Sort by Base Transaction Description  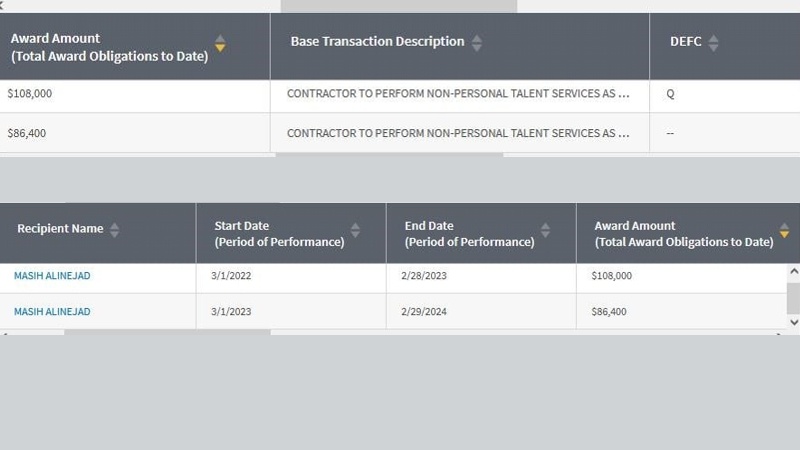[x=477, y=43]
